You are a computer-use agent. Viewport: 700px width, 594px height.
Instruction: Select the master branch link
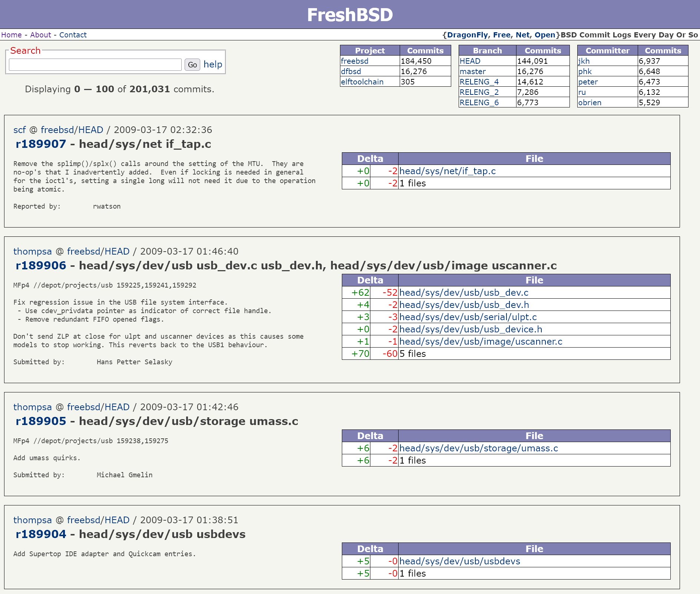pos(472,72)
